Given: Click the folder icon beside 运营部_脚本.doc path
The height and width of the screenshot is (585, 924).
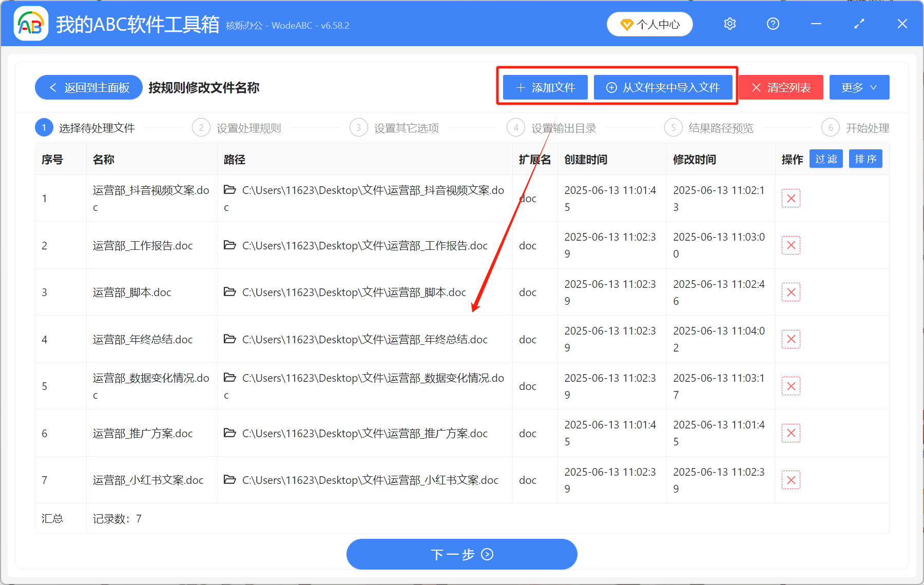Looking at the screenshot, I should point(229,292).
